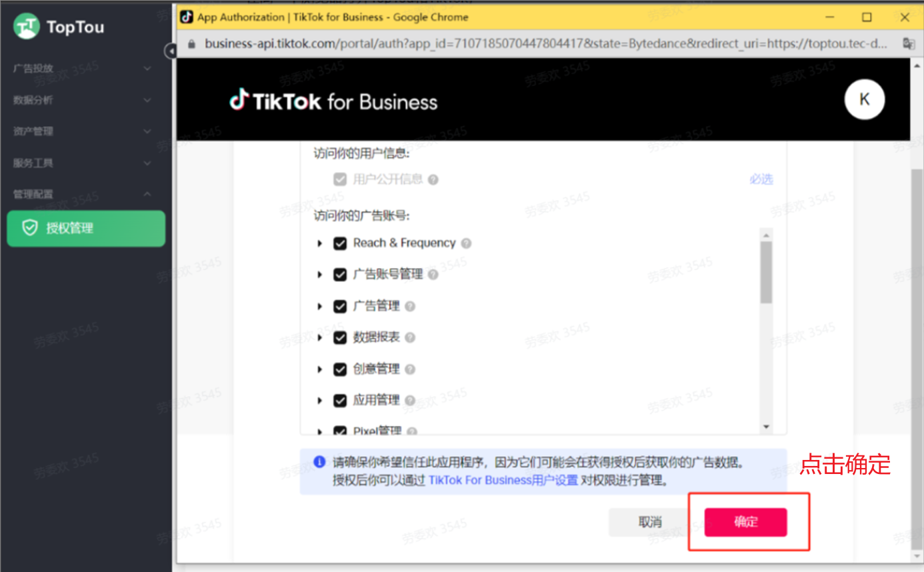Toggle the 用户公开信息 checkbox
Screen dimensions: 924x572
[340, 179]
